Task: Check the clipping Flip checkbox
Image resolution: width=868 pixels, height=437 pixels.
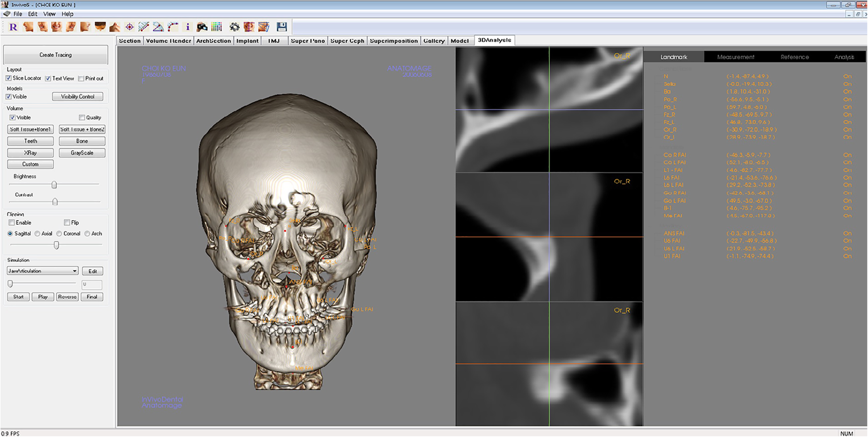Action: 67,223
